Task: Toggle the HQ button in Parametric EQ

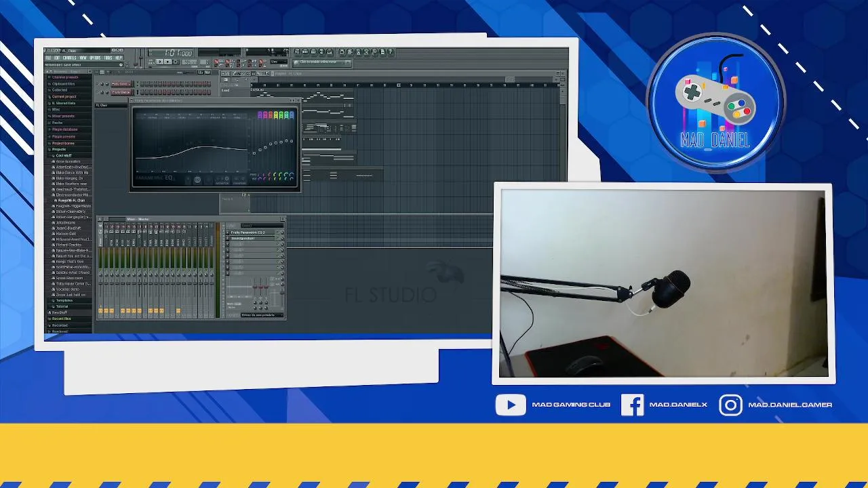Action: click(197, 180)
